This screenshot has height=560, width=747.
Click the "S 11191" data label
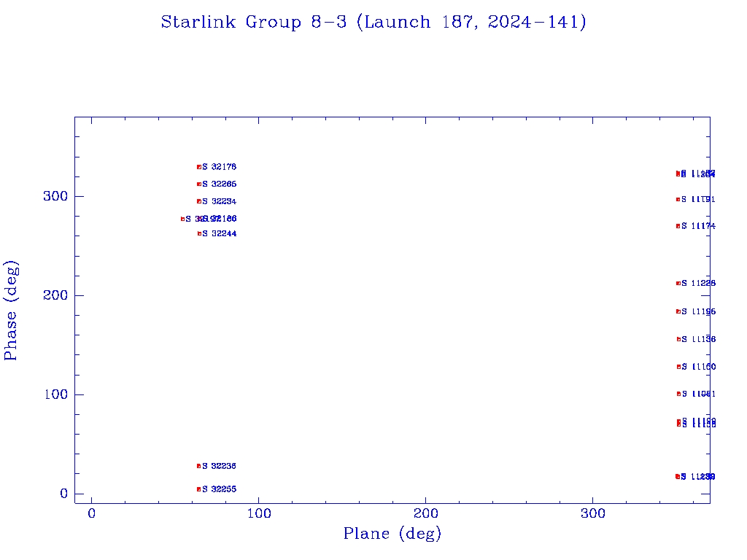pyautogui.click(x=698, y=200)
